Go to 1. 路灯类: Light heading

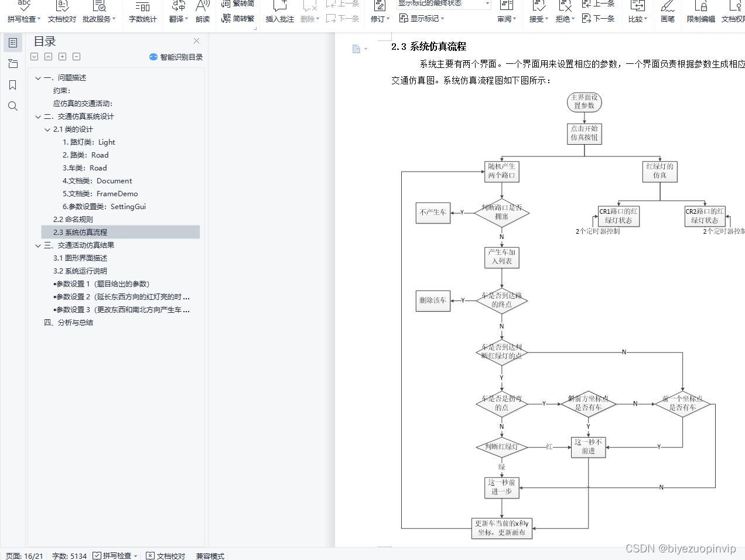[89, 142]
